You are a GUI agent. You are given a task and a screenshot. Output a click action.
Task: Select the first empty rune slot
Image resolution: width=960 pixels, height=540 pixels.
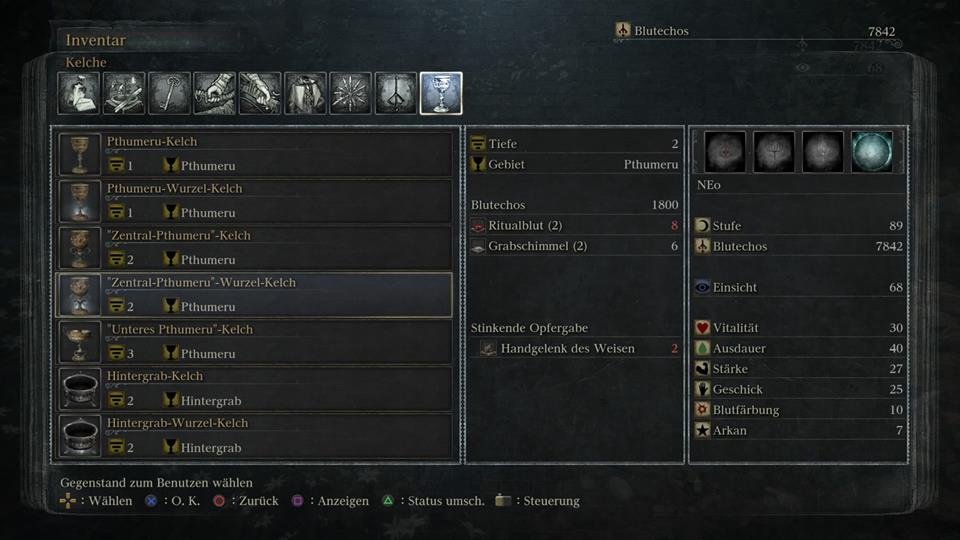pyautogui.click(x=725, y=151)
